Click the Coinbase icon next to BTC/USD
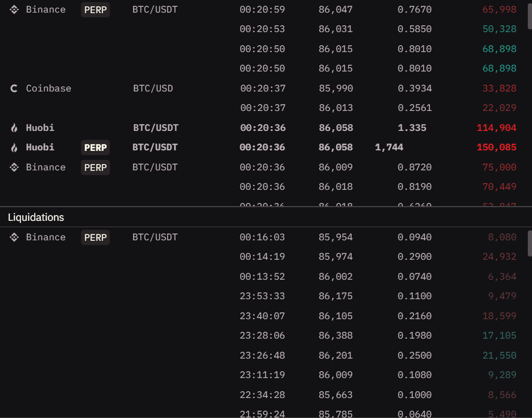532x418 pixels. (x=13, y=88)
